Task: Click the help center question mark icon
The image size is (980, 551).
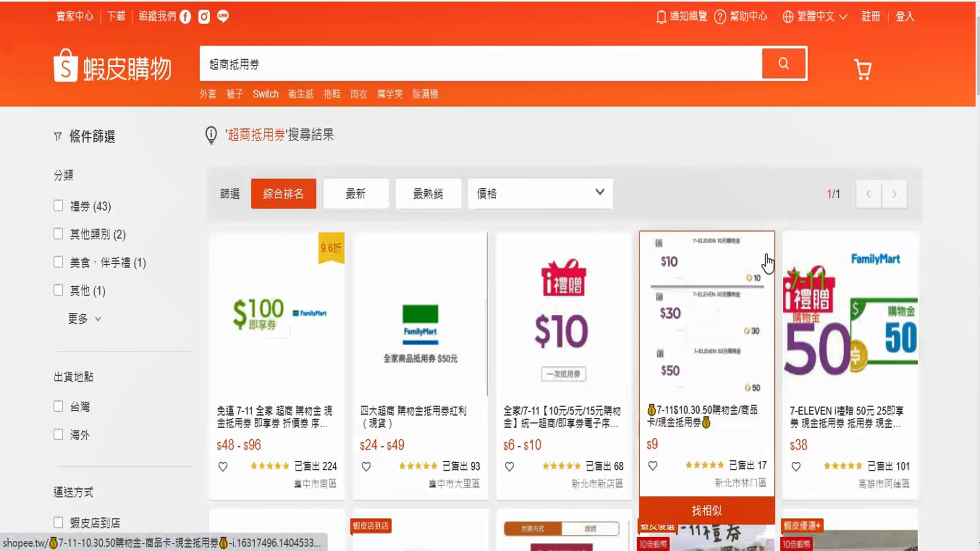Action: [720, 17]
